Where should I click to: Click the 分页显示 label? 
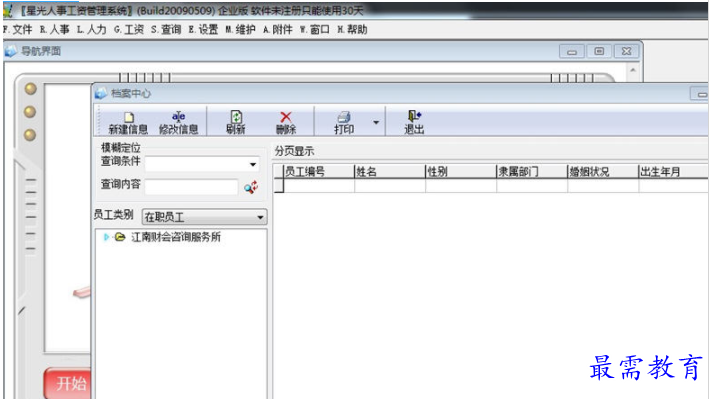pos(294,151)
